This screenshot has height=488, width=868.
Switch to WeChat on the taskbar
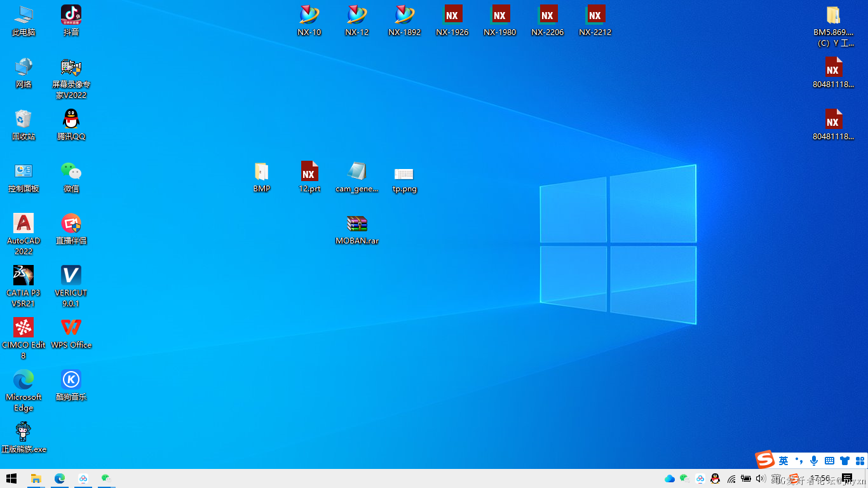107,478
